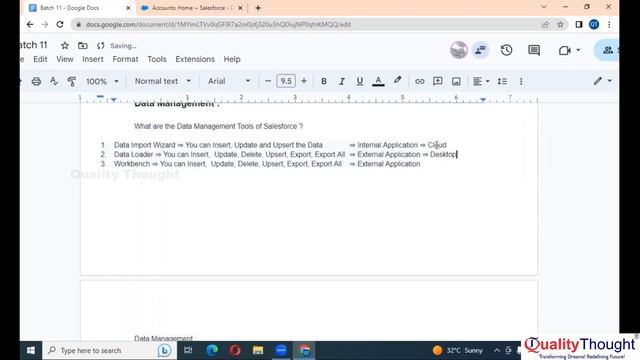The image size is (640, 360).
Task: Click the Print icon in toolbar
Action: click(36, 81)
